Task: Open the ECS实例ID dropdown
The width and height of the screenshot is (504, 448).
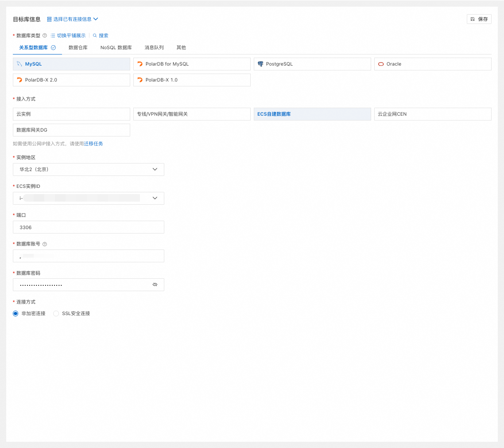Action: [x=89, y=198]
